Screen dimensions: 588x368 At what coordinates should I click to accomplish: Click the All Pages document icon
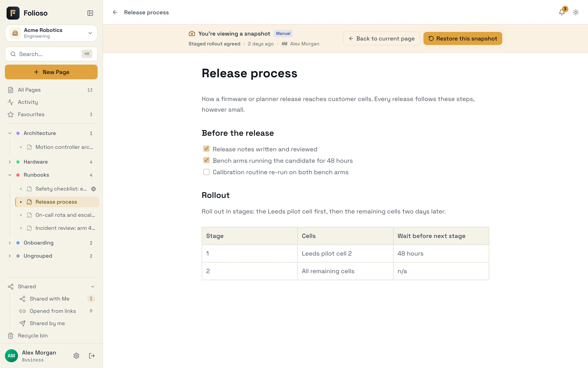[11, 90]
